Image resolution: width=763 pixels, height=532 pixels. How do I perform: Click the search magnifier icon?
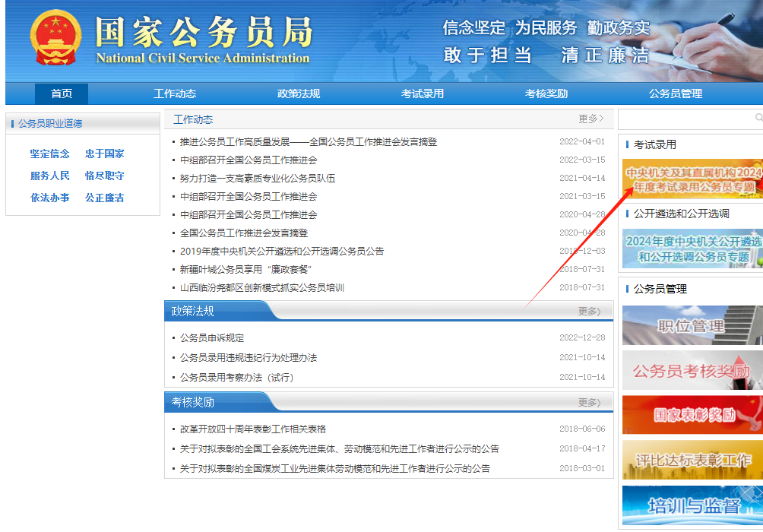click(758, 118)
